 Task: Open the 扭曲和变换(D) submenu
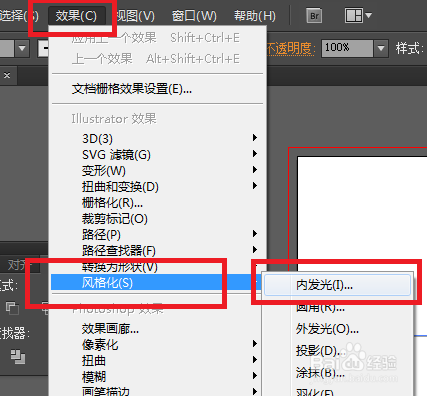coord(157,186)
